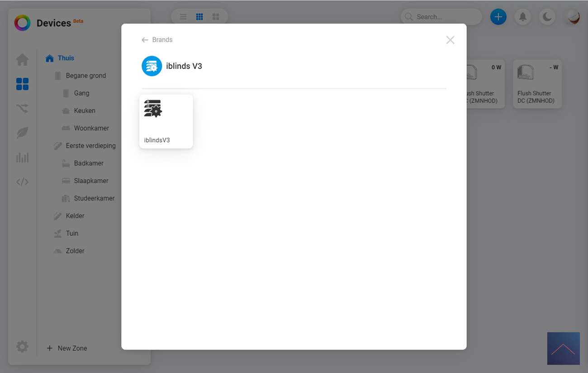Go back to Brands
The width and height of the screenshot is (588, 373).
click(x=157, y=40)
